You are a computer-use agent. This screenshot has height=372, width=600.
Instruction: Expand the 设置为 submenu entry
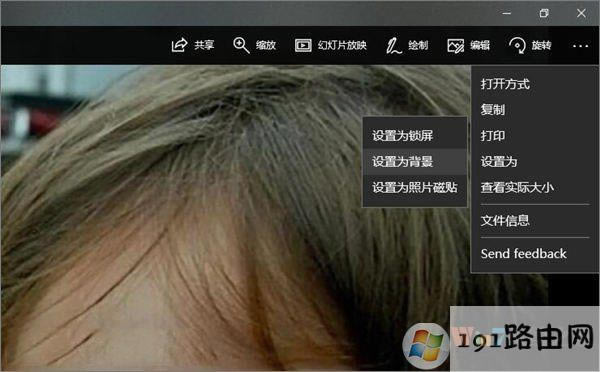click(x=534, y=162)
